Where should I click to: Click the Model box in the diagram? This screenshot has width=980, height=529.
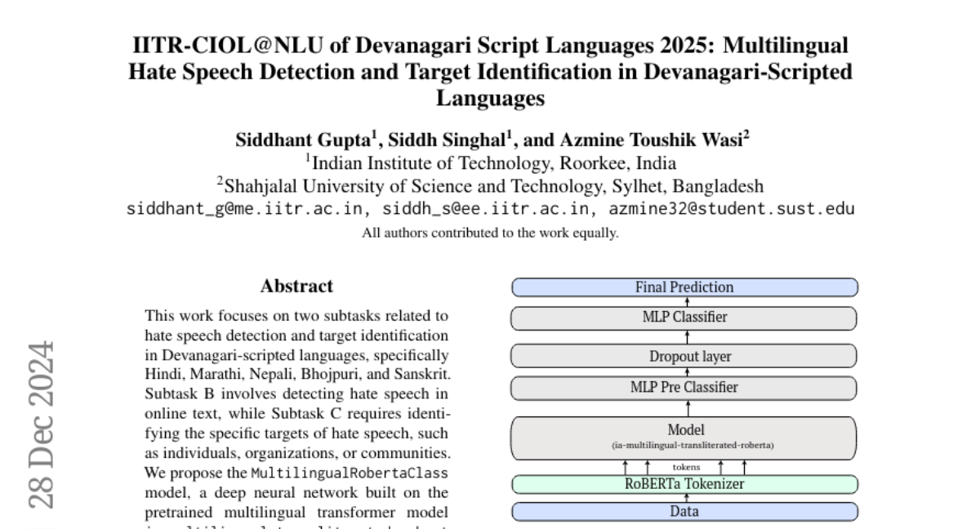pos(684,437)
